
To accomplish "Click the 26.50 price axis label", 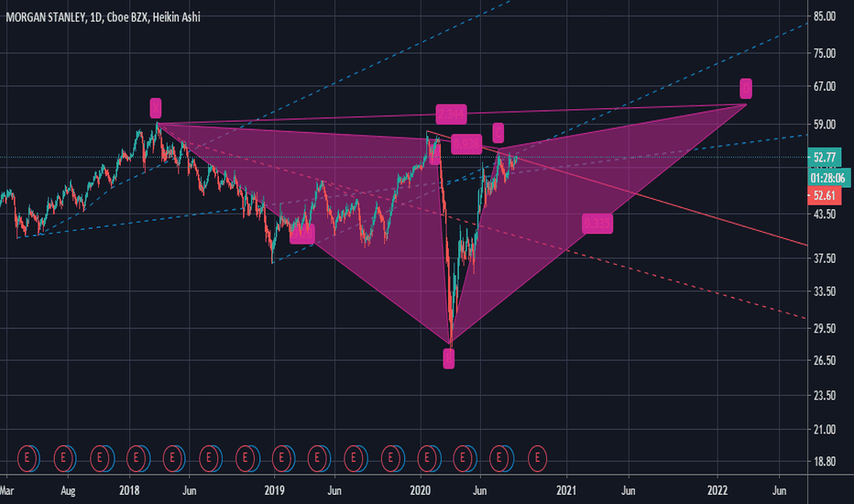I will [824, 360].
